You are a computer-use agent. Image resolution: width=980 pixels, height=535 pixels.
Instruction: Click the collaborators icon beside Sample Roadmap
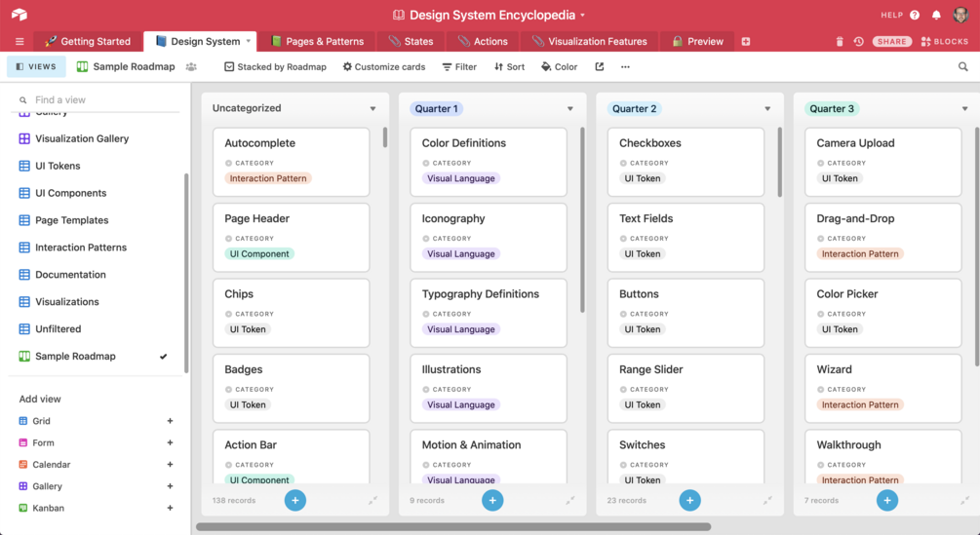click(x=191, y=67)
